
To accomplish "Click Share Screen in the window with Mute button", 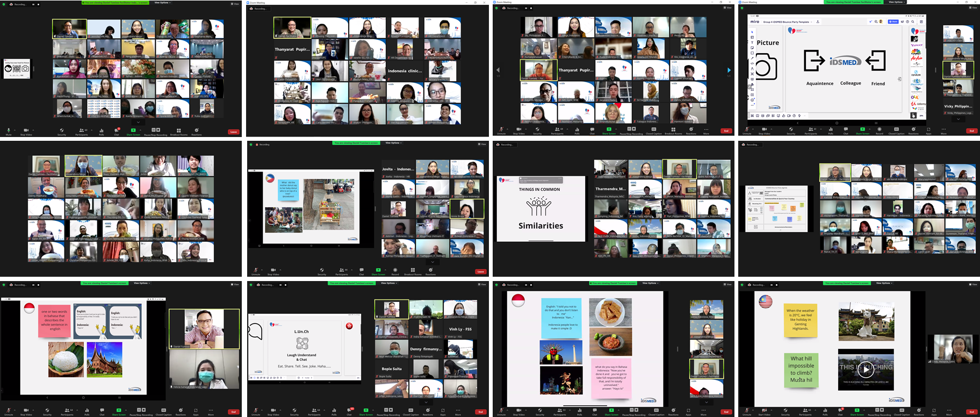I will coord(133,131).
